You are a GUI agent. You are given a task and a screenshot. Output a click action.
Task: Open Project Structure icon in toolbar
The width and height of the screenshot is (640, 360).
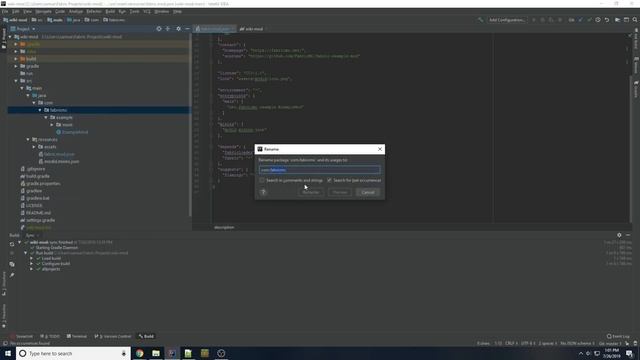point(618,20)
